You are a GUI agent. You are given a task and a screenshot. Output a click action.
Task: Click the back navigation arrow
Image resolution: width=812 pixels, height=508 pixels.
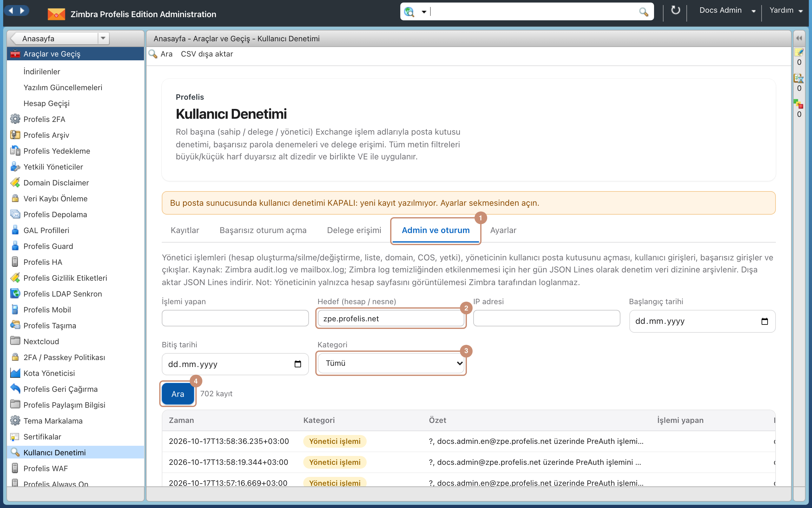click(x=11, y=11)
